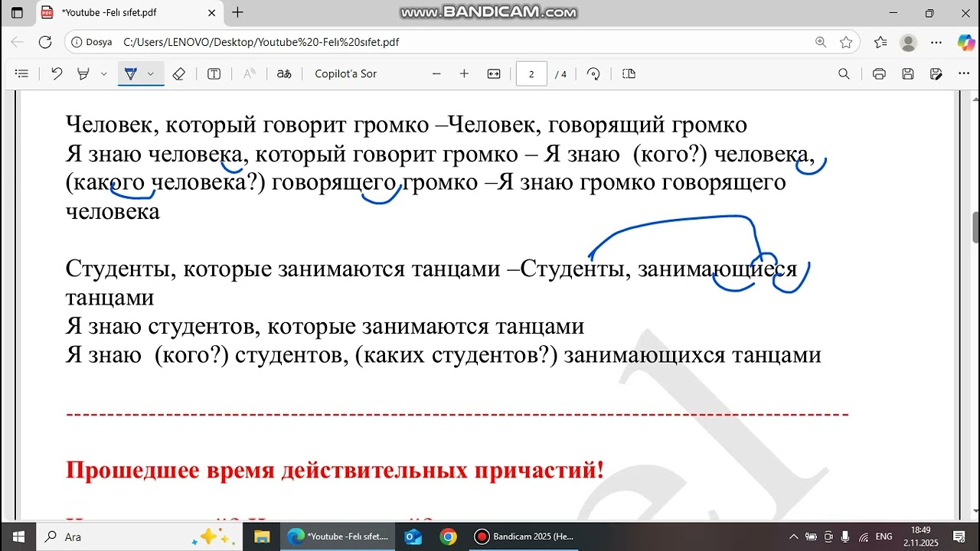Add this page to favorites

(x=846, y=42)
